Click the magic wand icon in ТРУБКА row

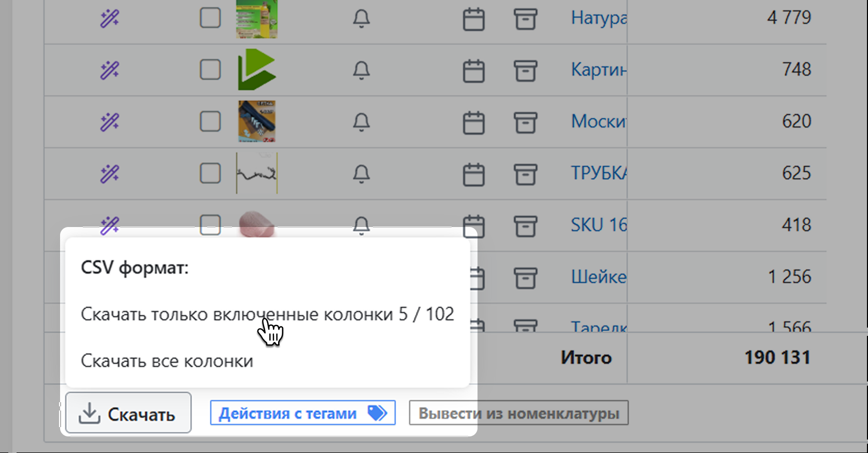click(110, 174)
